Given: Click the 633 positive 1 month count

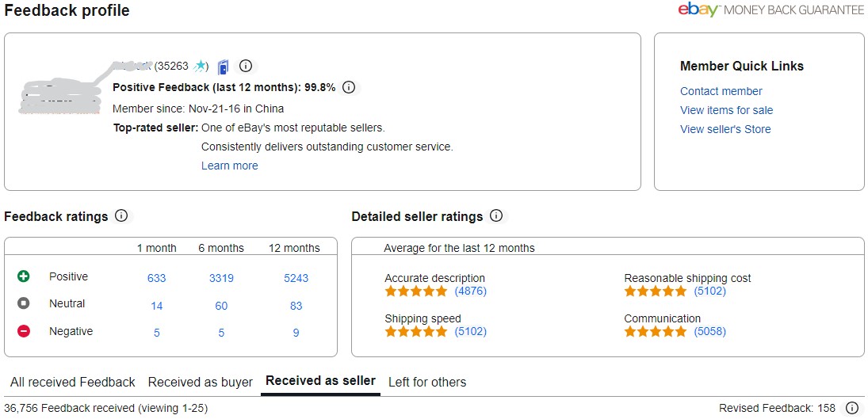Looking at the screenshot, I should 157,278.
